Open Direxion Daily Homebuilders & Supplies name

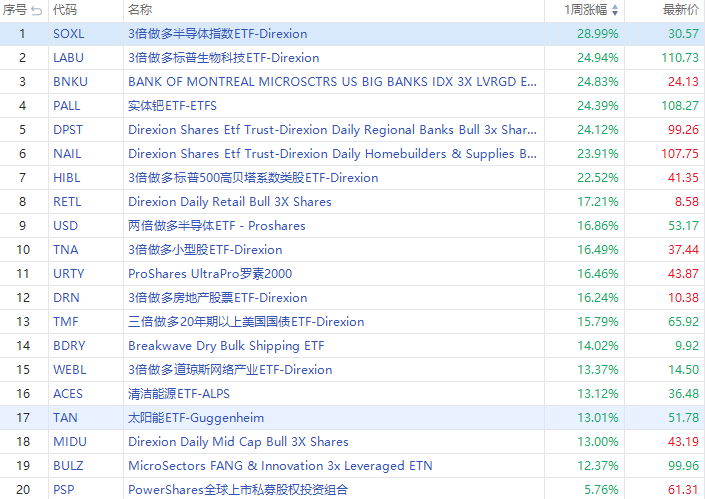pos(332,154)
